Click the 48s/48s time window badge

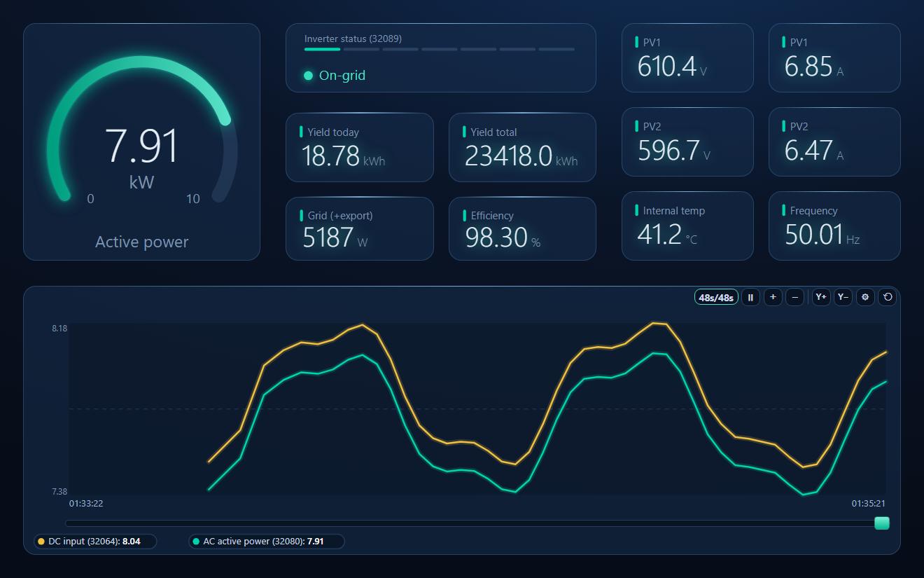716,297
